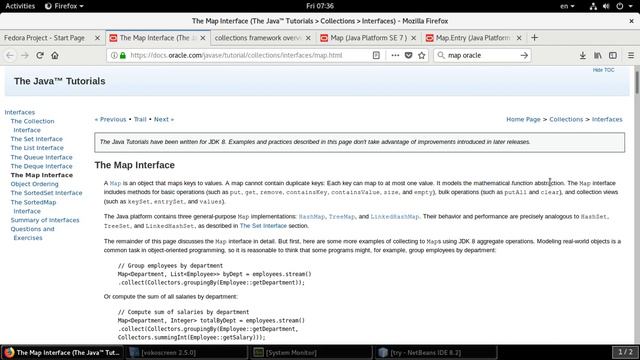The width and height of the screenshot is (640, 360).
Task: Bookmark this page with the star
Action: [422, 55]
